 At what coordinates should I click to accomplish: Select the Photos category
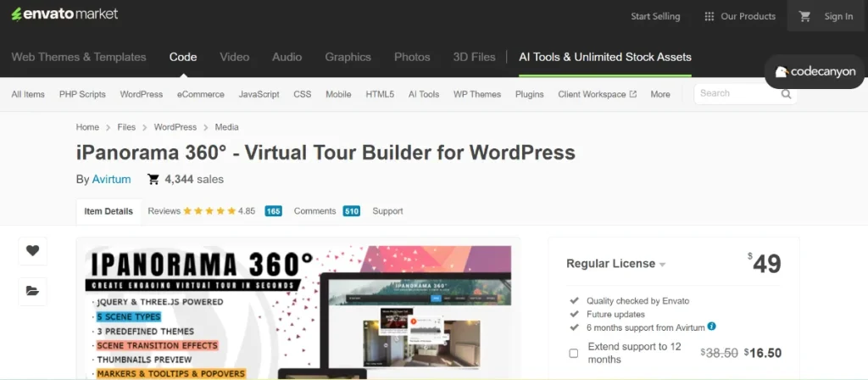coord(412,57)
